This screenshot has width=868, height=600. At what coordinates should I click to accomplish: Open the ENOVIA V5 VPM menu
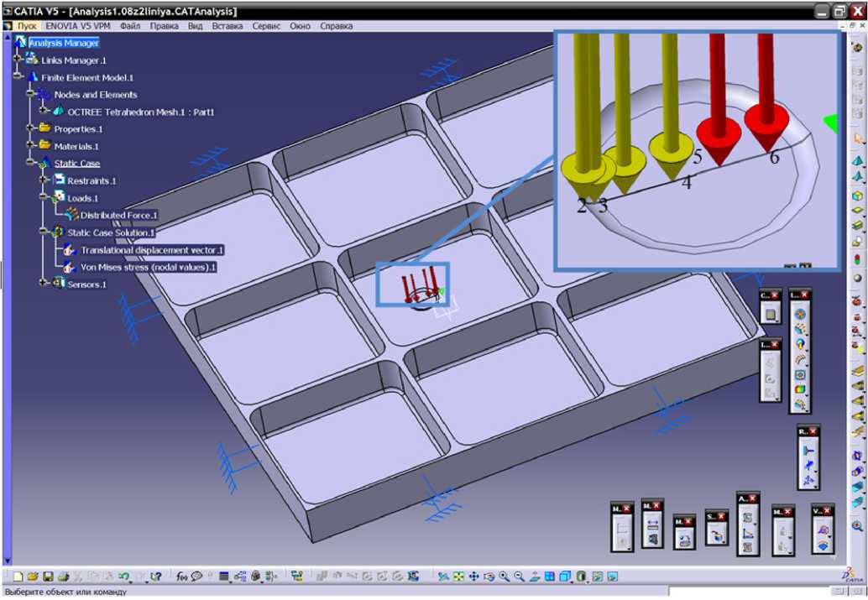(80, 26)
